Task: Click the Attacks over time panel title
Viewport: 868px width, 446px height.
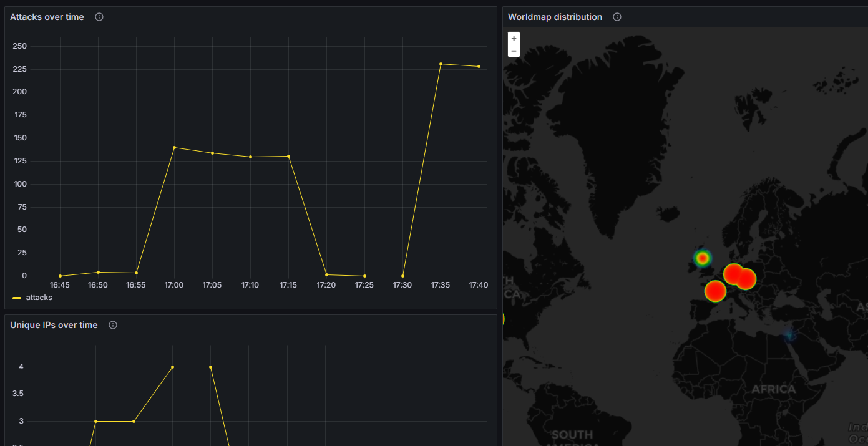Action: 47,17
